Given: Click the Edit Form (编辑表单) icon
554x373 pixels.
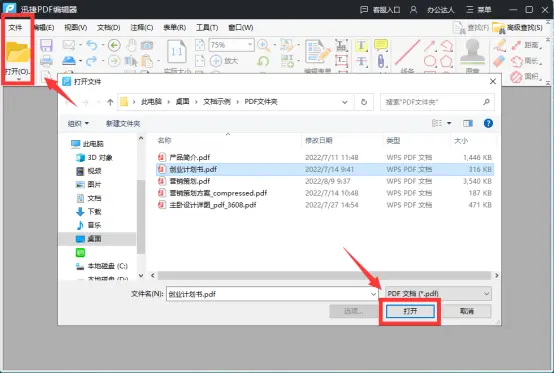Looking at the screenshot, I should pos(318,52).
